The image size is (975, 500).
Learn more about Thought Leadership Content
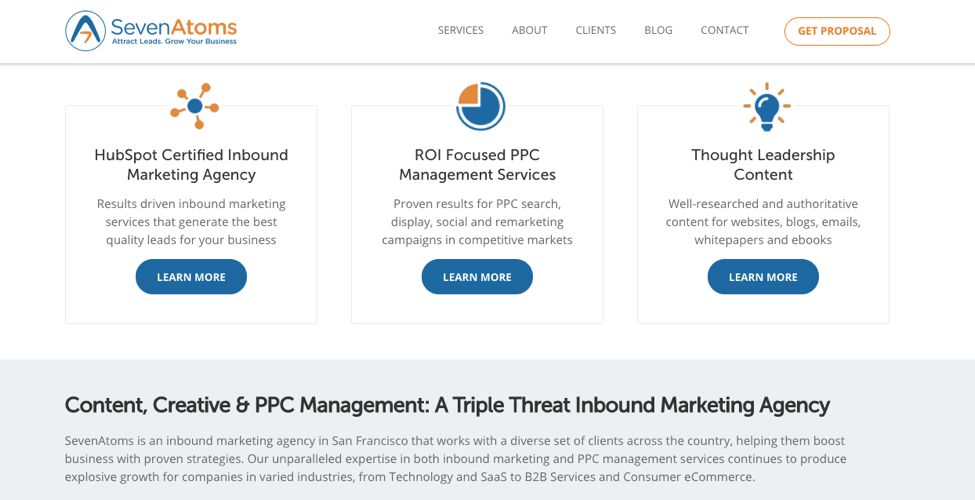pyautogui.click(x=763, y=277)
